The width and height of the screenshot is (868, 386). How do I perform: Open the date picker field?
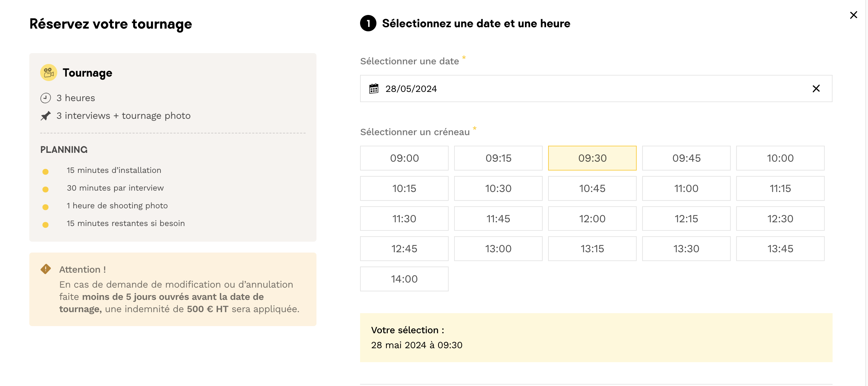tap(579, 89)
